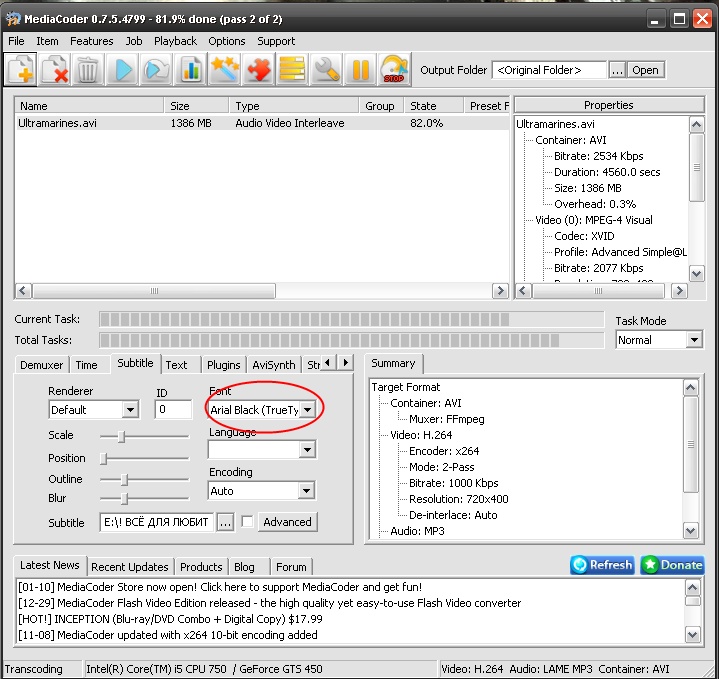
Task: Switch to the AviSynth tab
Action: [274, 365]
